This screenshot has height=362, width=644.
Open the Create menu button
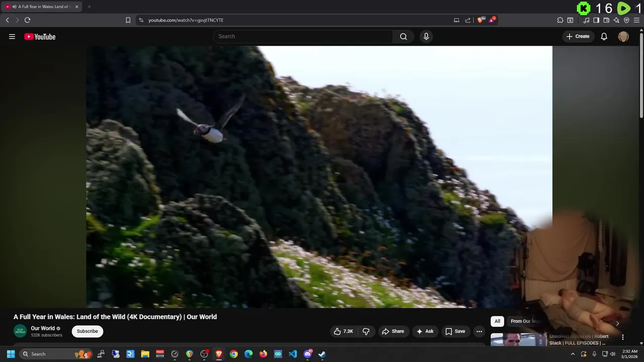click(x=578, y=36)
